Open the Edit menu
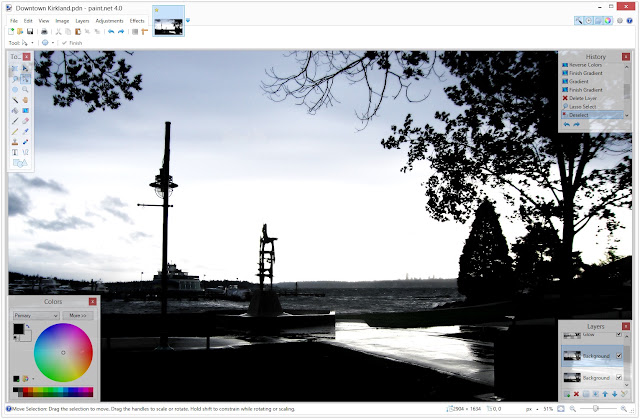 click(28, 21)
